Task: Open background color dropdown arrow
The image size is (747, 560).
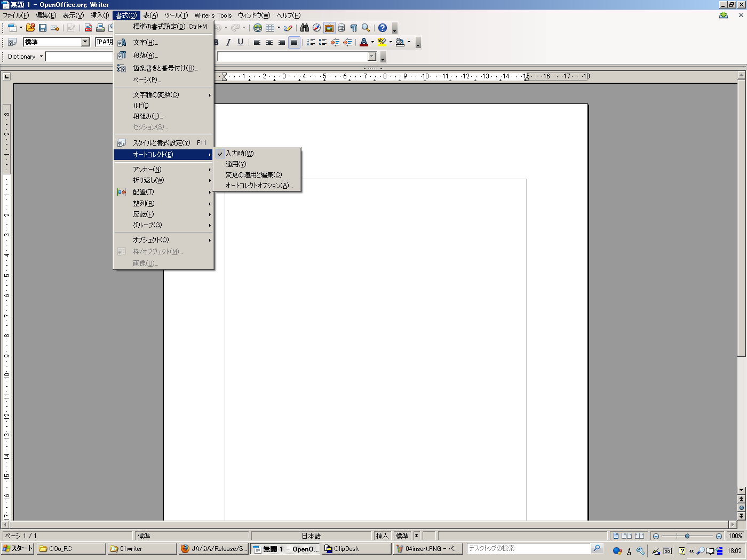Action: click(409, 42)
